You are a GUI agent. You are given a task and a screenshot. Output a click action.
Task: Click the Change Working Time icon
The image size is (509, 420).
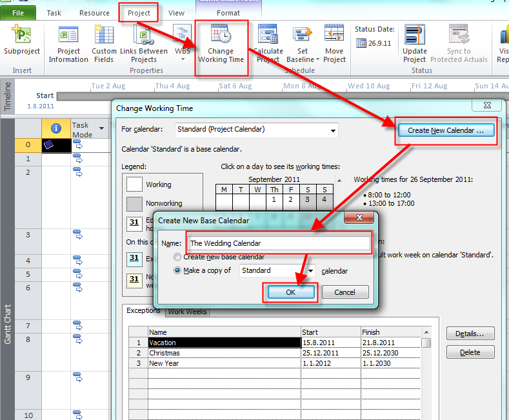(221, 35)
